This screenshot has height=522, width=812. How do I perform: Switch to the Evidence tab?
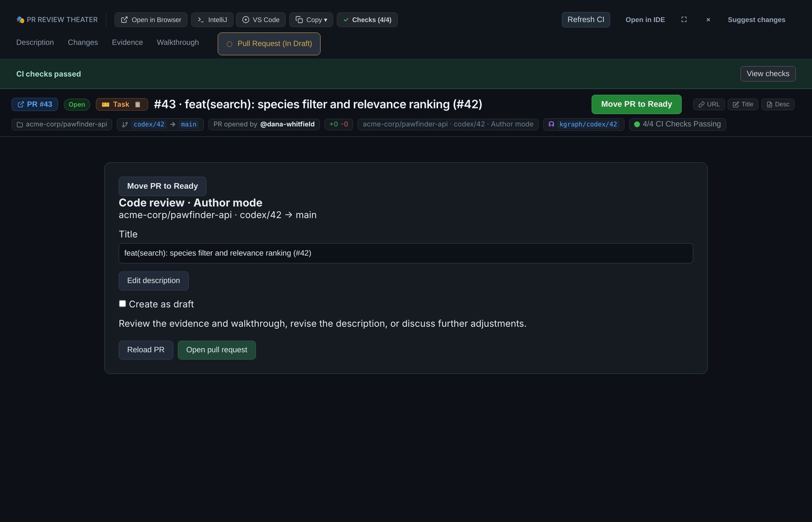127,43
